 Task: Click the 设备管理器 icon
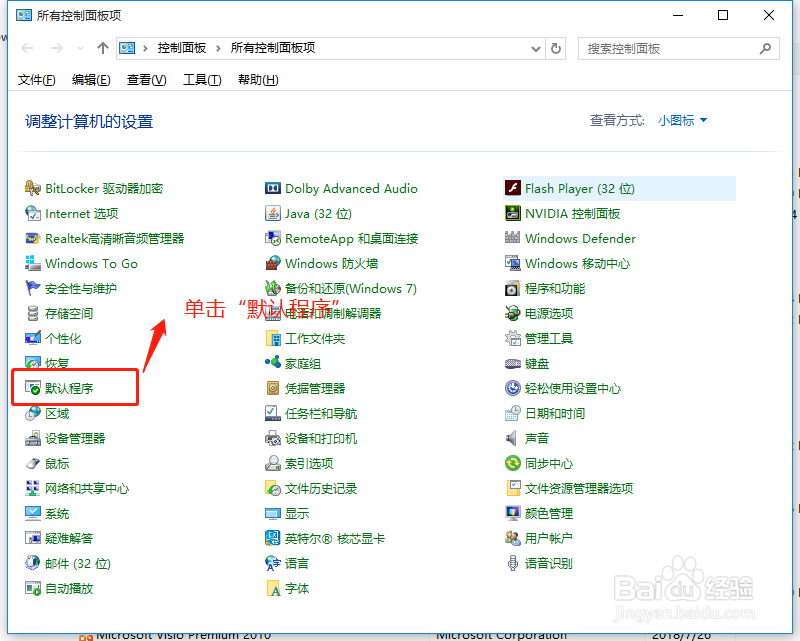click(x=33, y=438)
